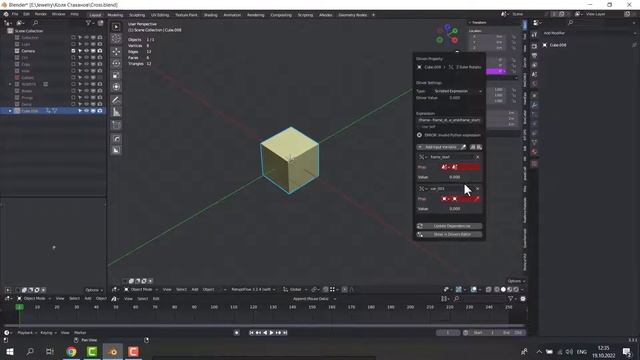Select the Measure ruler tool
Viewport: 640px width, 360px height.
pyautogui.click(x=116, y=112)
